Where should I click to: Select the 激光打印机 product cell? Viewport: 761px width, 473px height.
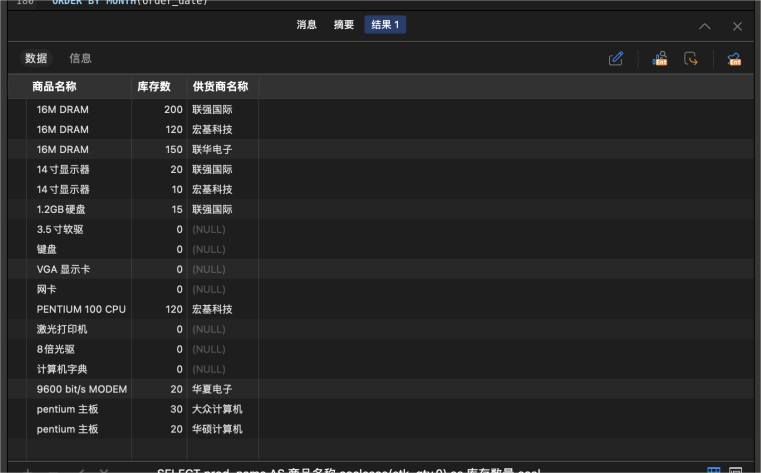point(62,329)
